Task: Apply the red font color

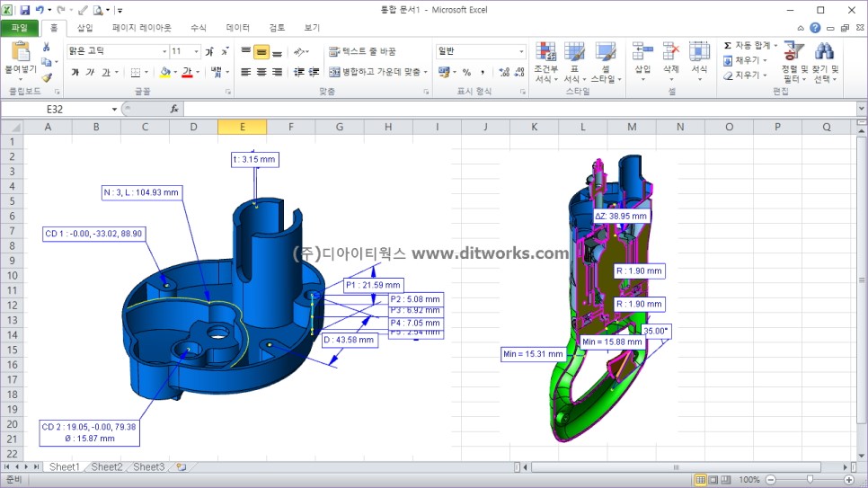Action: (187, 72)
